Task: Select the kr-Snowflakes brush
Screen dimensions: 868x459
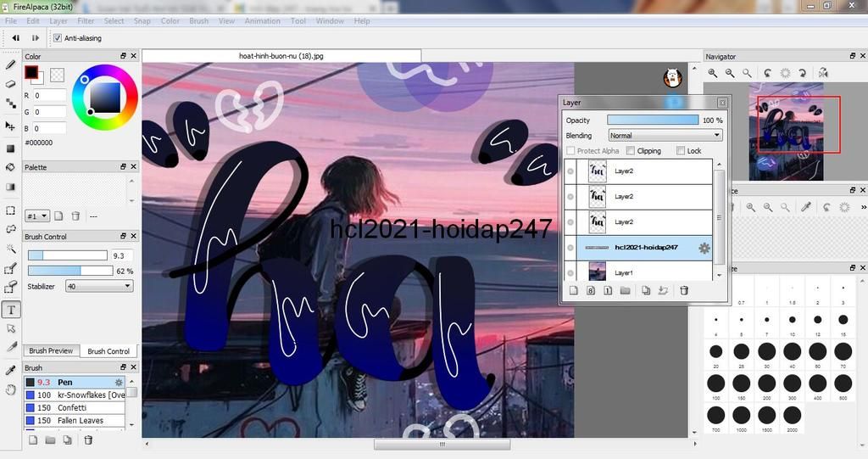Action: 75,395
